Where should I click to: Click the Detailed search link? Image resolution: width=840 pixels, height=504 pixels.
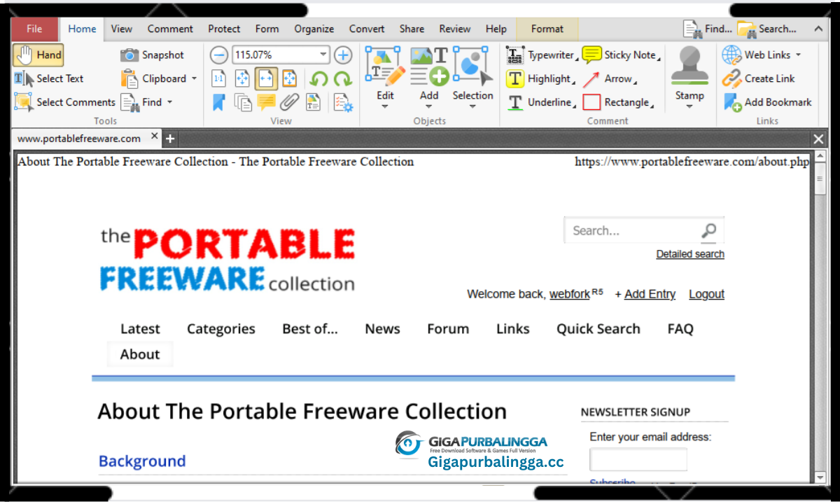[x=690, y=254]
